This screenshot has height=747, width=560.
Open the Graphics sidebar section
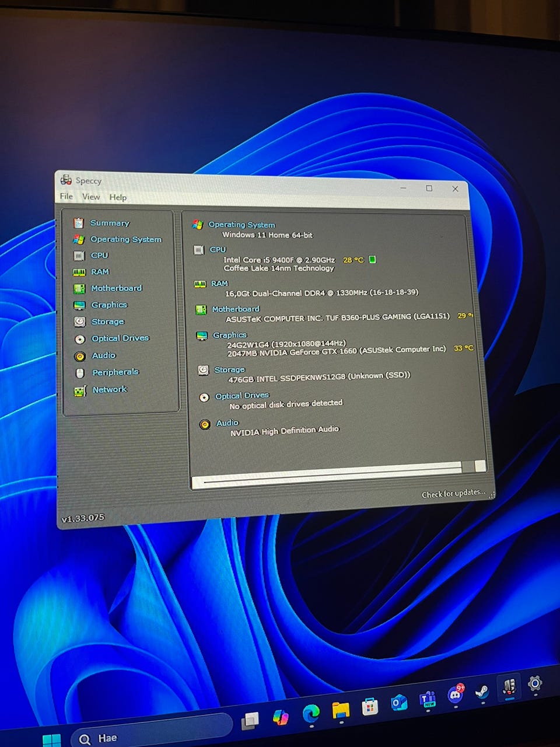click(x=109, y=305)
